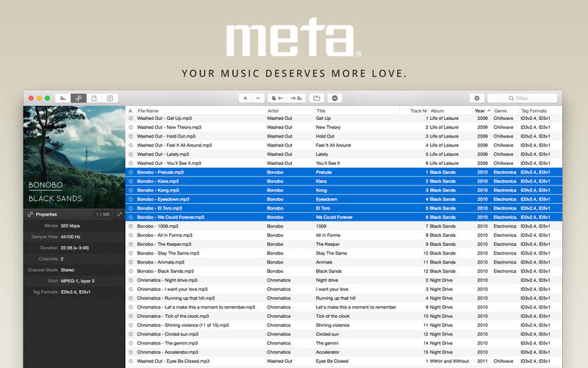
Task: Toggle status circle for Chromatics - Night drive.mp3
Action: click(131, 280)
